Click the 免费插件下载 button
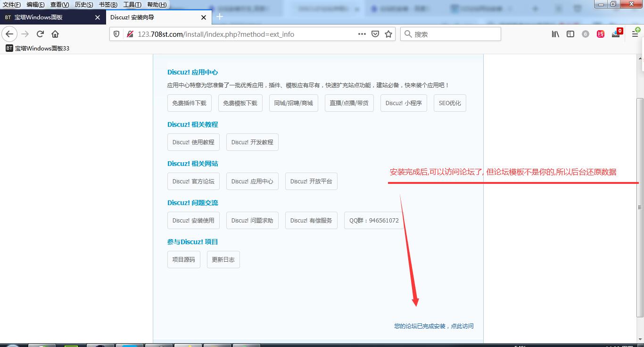 pyautogui.click(x=189, y=103)
